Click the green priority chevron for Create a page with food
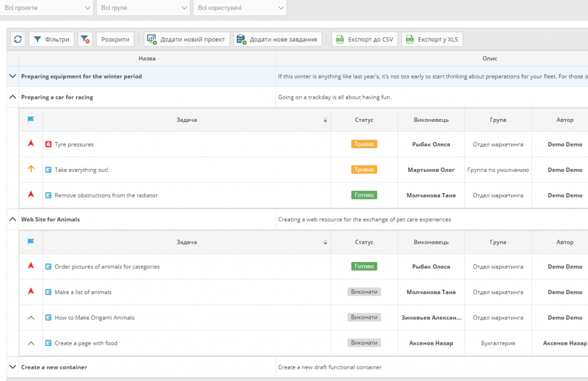Viewport: 588px width, 381px height. point(31,343)
